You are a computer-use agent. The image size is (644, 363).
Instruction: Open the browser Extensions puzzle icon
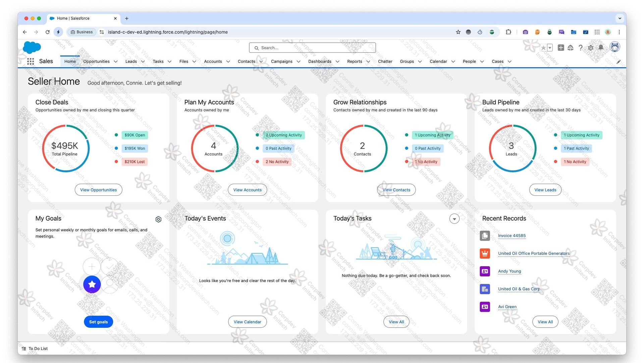click(508, 32)
